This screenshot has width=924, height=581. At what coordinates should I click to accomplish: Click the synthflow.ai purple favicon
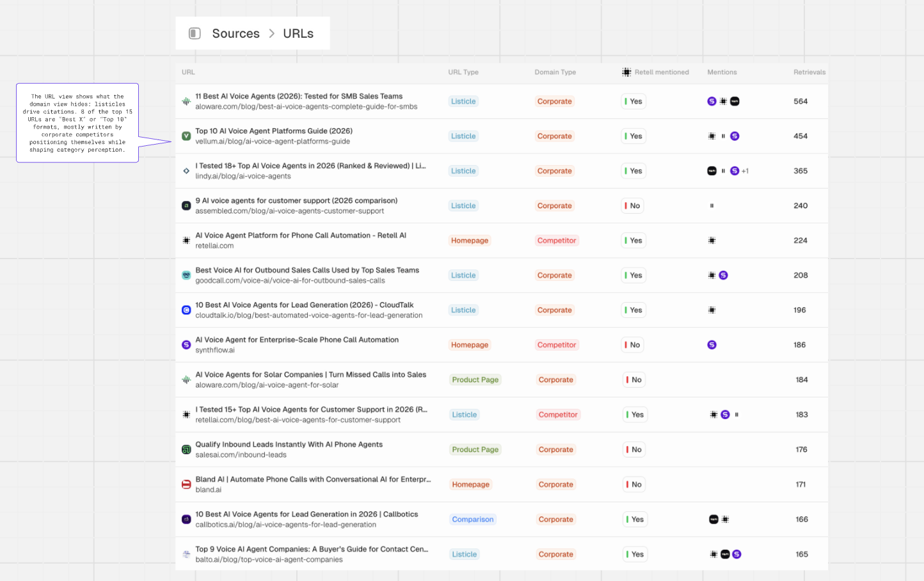[186, 345]
